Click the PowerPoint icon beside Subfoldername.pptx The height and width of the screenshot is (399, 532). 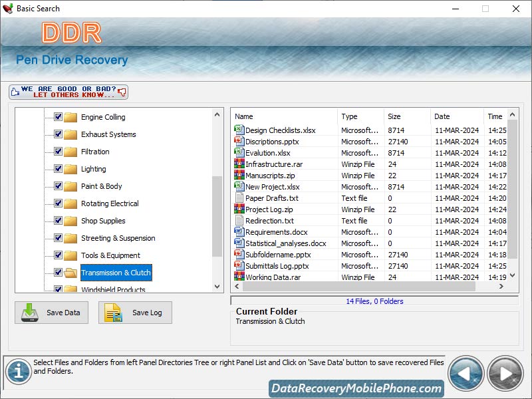point(239,255)
